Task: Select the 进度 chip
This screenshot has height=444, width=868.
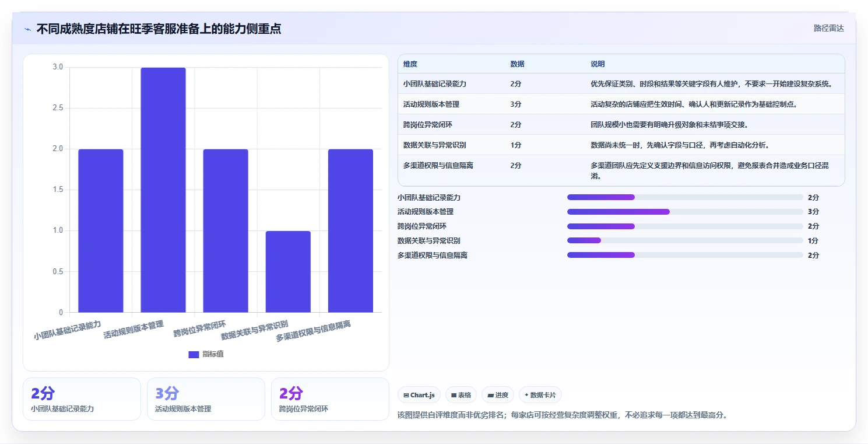Action: click(x=498, y=395)
